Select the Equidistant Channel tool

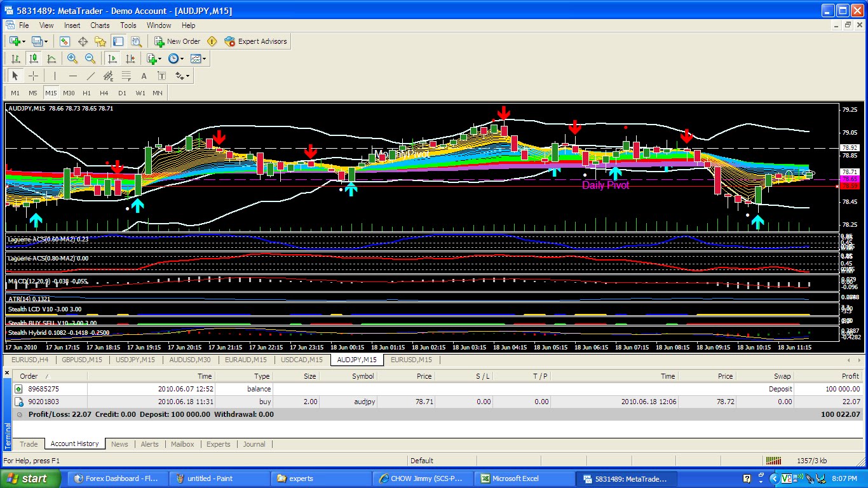(x=108, y=76)
